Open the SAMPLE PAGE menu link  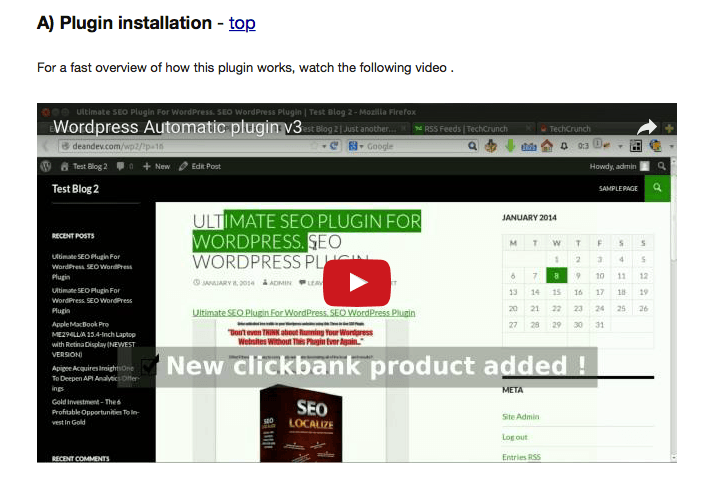(618, 188)
